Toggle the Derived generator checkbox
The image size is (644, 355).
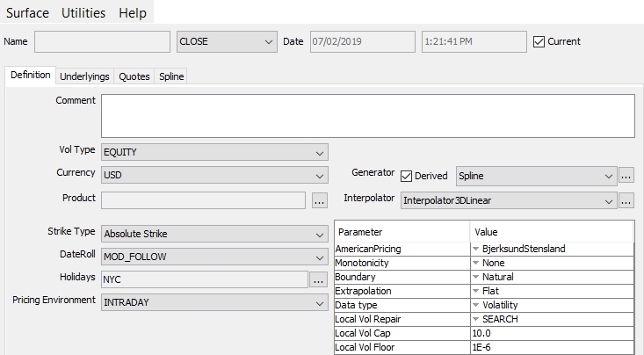click(x=406, y=176)
